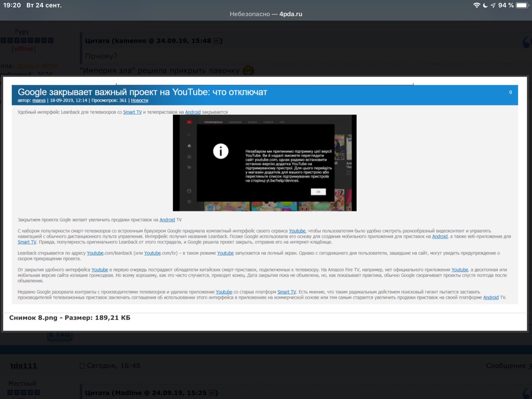The width and height of the screenshot is (532, 399).
Task: Click the 'Сообщение #' post number link
Action: tap(509, 366)
